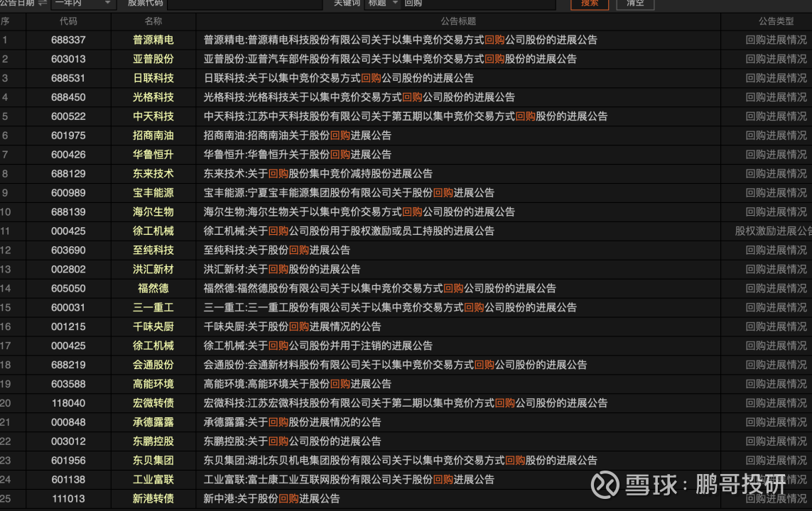
Task: Click stock code 688219
Action: click(x=68, y=365)
